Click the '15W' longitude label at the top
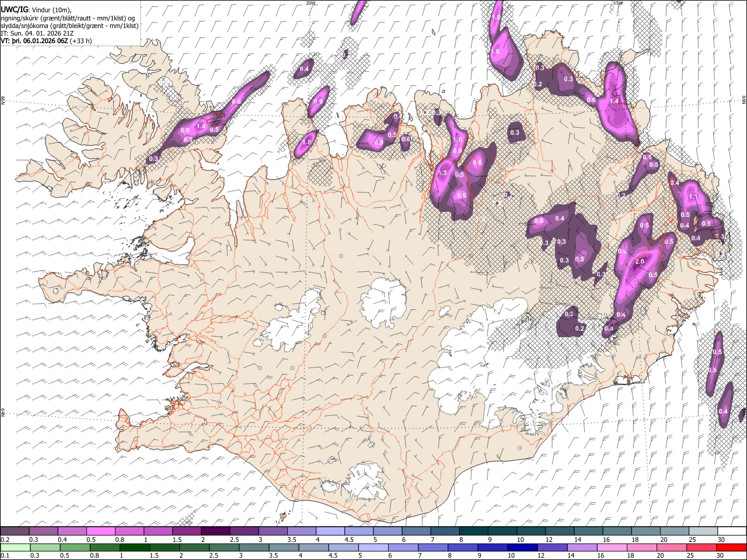747x560 pixels. (618, 3)
